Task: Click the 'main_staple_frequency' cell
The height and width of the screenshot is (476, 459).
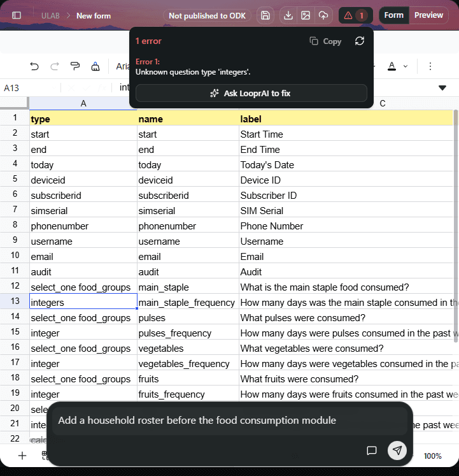Action: (188, 303)
